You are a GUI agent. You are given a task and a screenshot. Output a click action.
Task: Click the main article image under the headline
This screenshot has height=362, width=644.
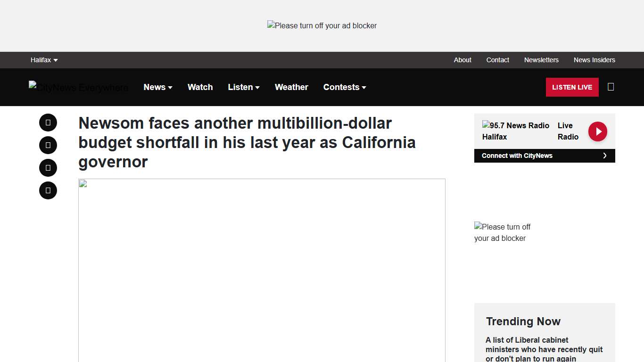(262, 270)
